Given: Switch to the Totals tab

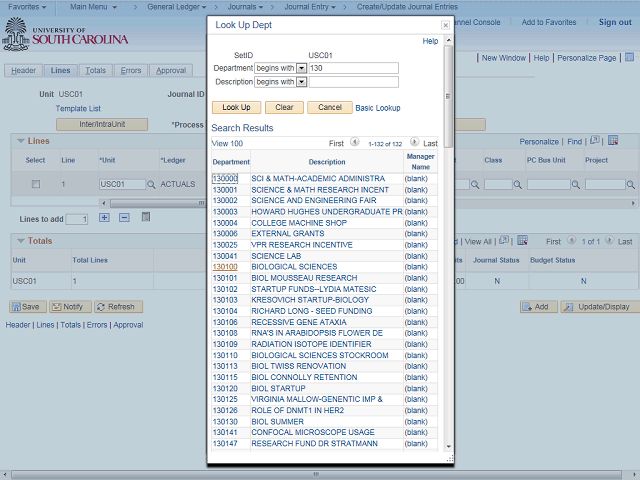Looking at the screenshot, I should pos(96,71).
